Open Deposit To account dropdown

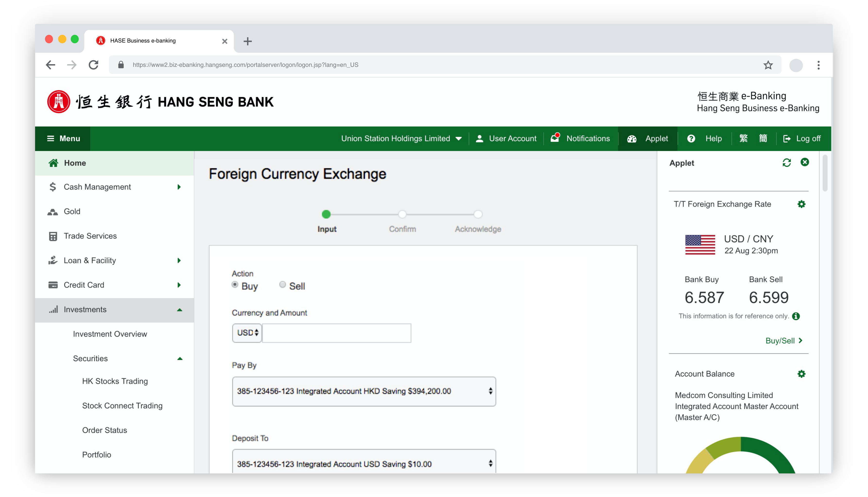(364, 462)
